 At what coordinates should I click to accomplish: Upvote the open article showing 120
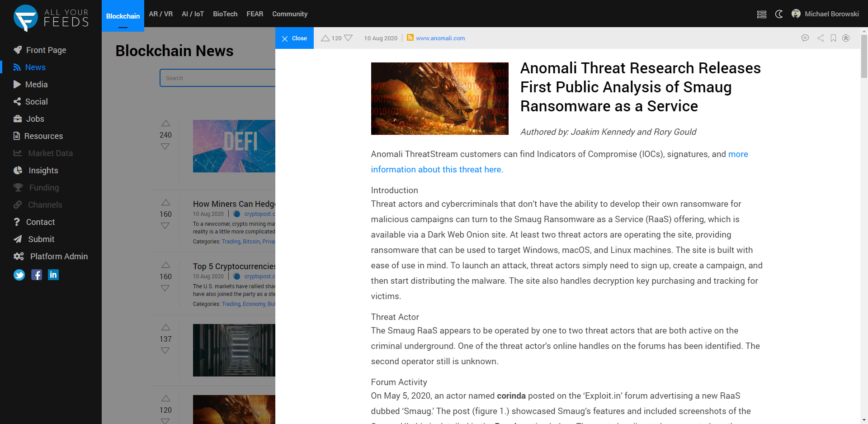[325, 38]
